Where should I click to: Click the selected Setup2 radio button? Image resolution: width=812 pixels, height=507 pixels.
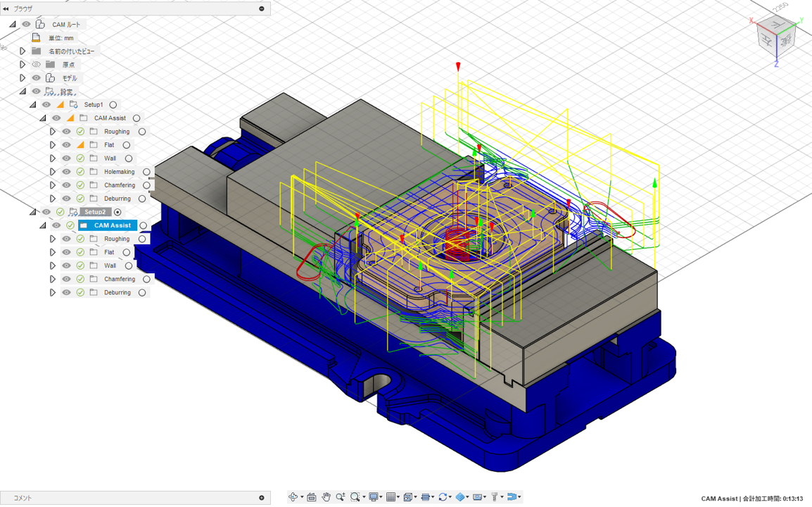(x=118, y=212)
